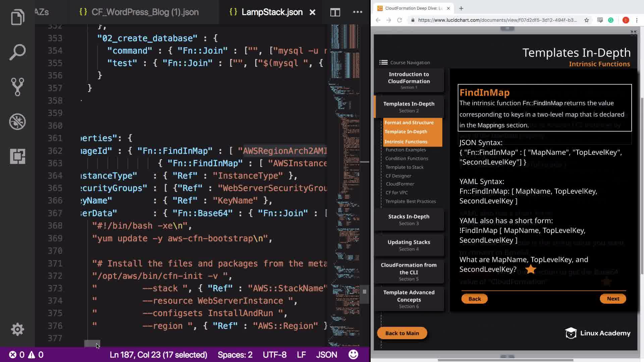
Task: Click the feedback smiley icon
Action: pyautogui.click(x=353, y=355)
